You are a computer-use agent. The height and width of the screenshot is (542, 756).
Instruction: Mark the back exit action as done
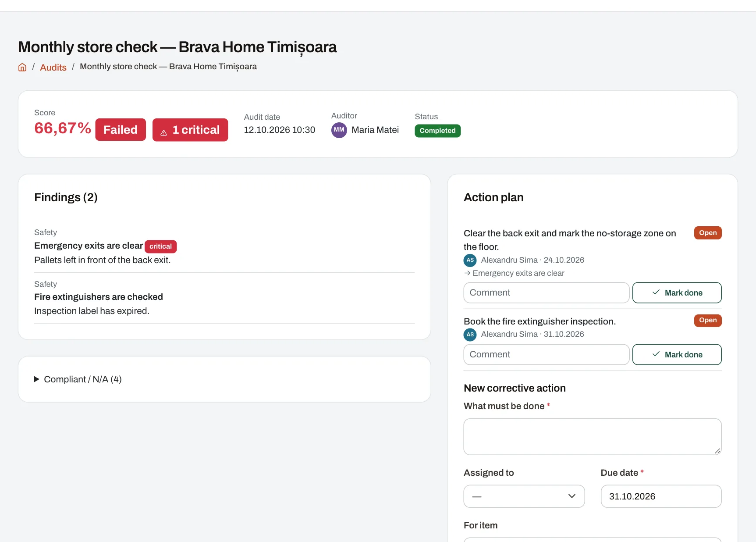677,292
